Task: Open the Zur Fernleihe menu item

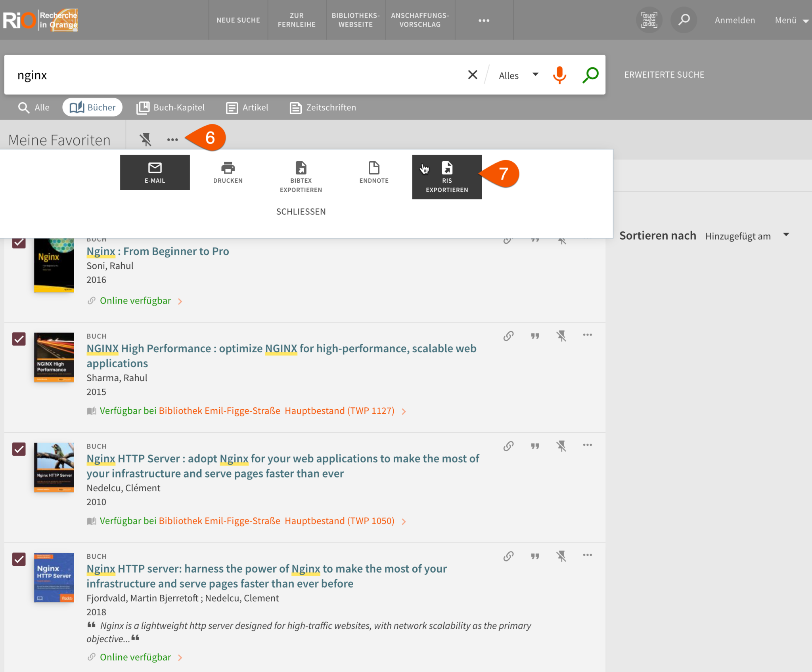Action: tap(297, 20)
